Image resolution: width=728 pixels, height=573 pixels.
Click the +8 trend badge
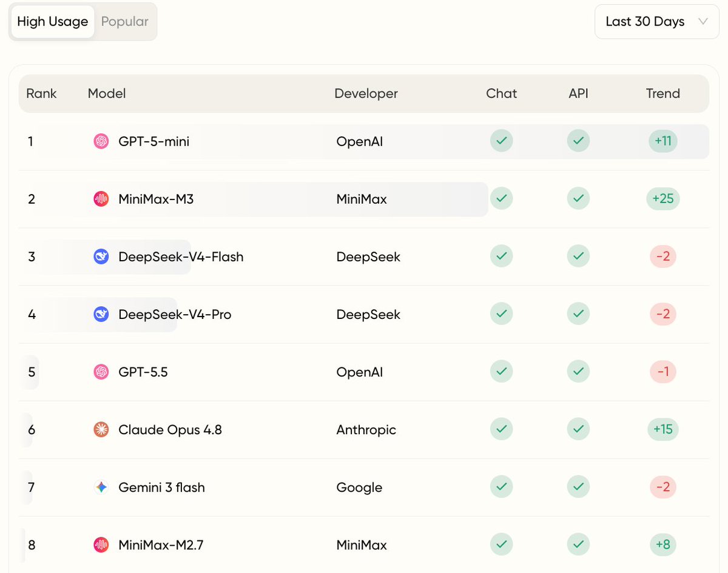click(662, 545)
